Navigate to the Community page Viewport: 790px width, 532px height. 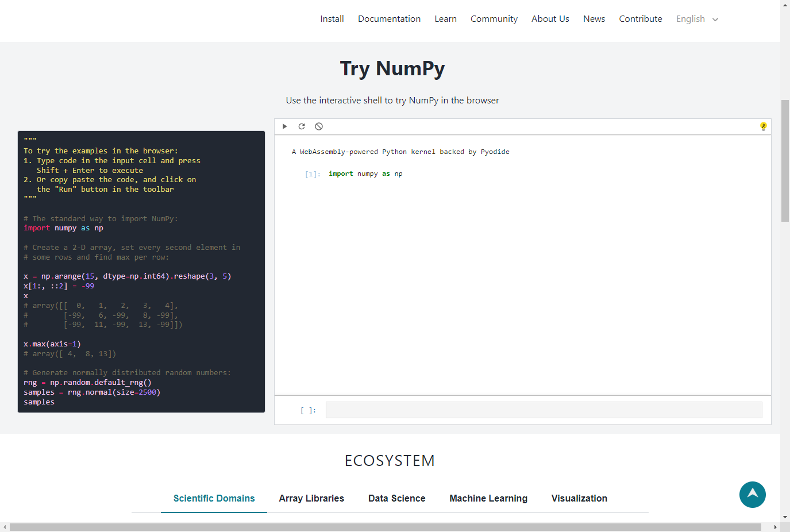click(x=494, y=19)
